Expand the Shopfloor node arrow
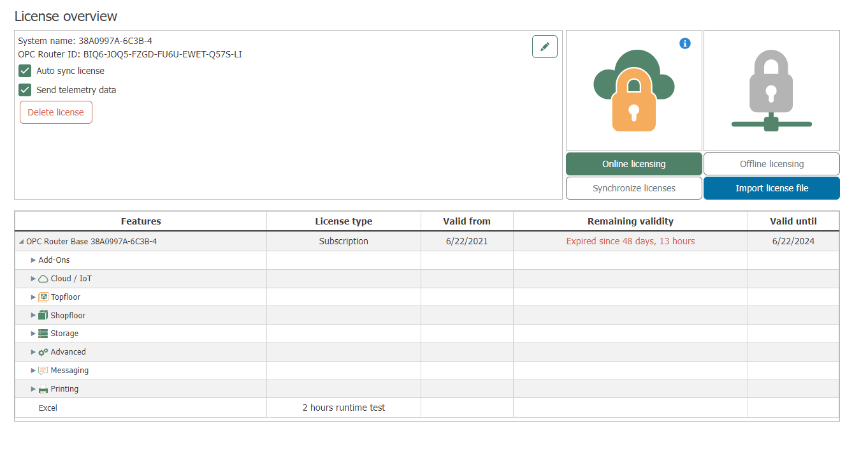The width and height of the screenshot is (868, 449). pos(34,316)
